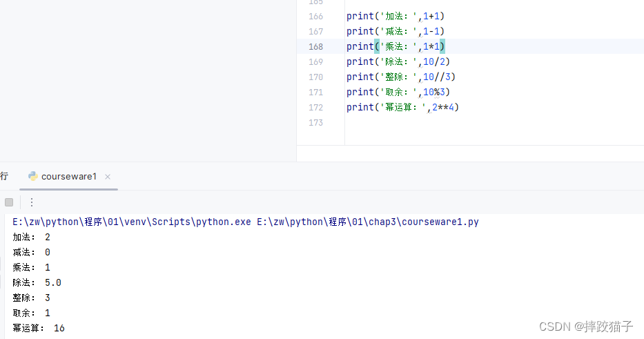Click the code line print('取余: ',10%3)
Screen dimensions: 644x339
pyautogui.click(x=398, y=93)
